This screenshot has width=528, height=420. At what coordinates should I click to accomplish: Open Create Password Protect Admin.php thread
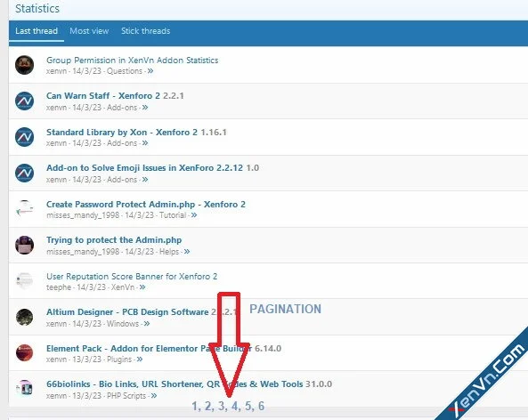coord(146,204)
